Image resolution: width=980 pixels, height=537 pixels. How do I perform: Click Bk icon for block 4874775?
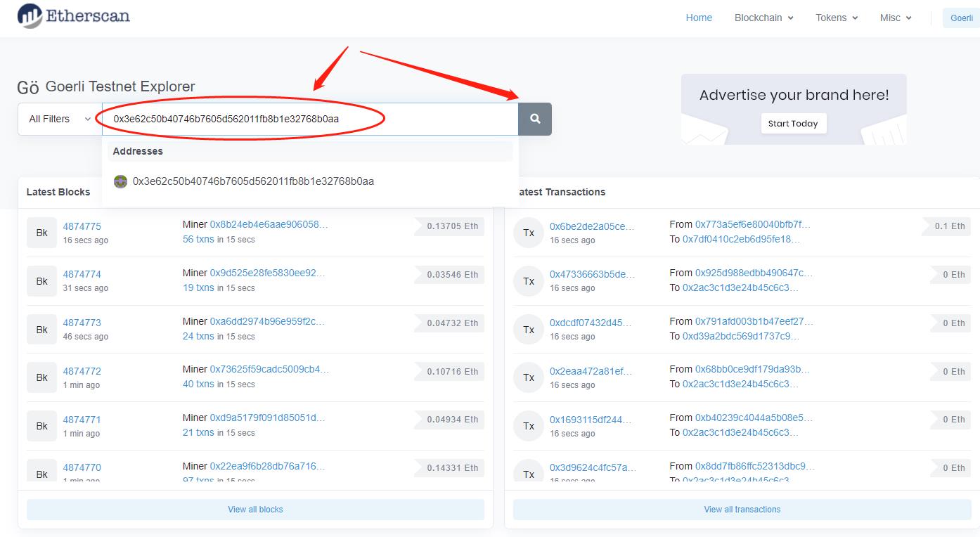[x=42, y=233]
